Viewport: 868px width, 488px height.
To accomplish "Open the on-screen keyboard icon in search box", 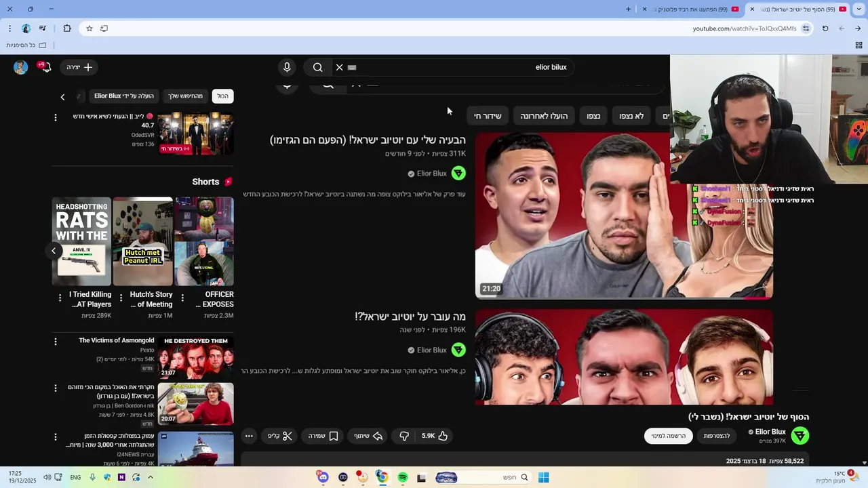I will [x=352, y=67].
